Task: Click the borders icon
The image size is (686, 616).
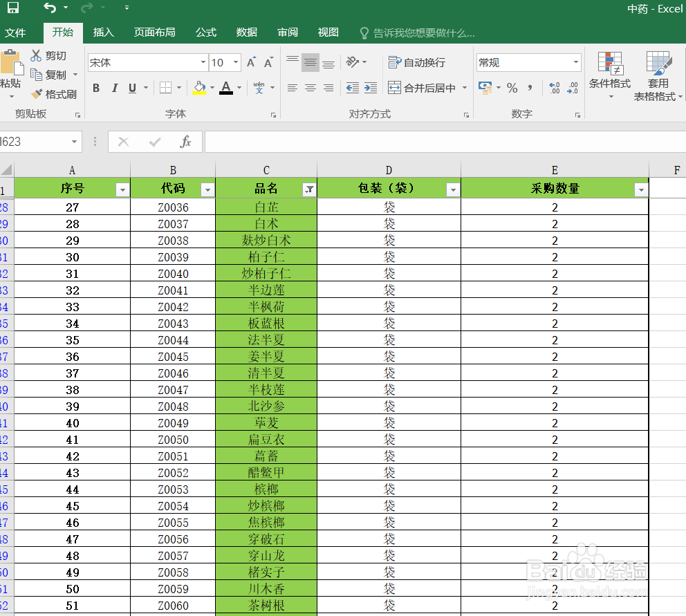Action: point(165,88)
